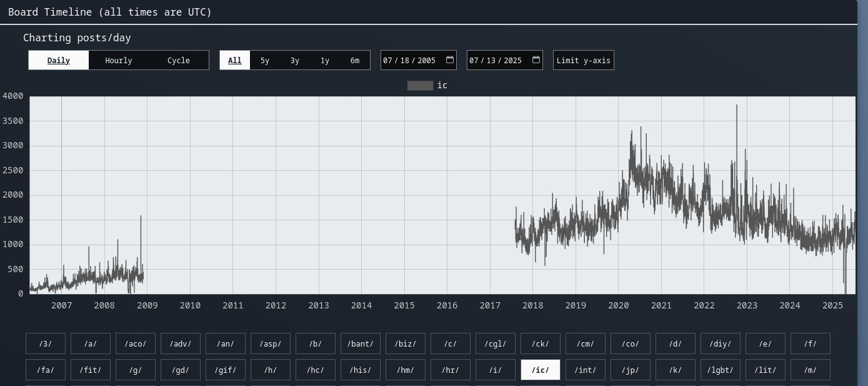
Task: Set range to 6m
Action: coord(355,60)
